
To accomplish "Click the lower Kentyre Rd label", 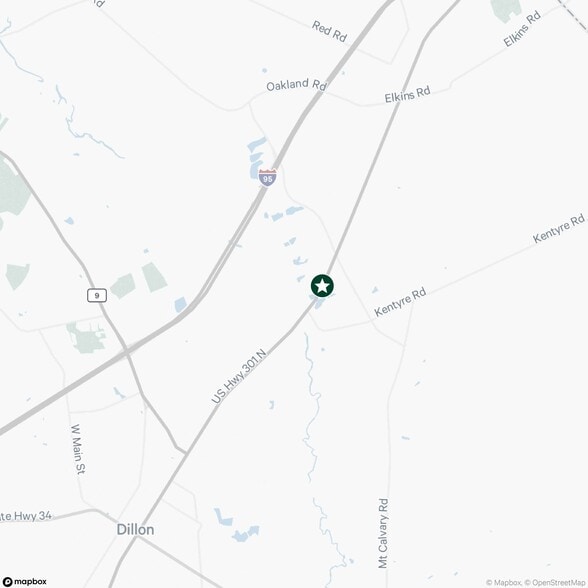I will [x=400, y=302].
